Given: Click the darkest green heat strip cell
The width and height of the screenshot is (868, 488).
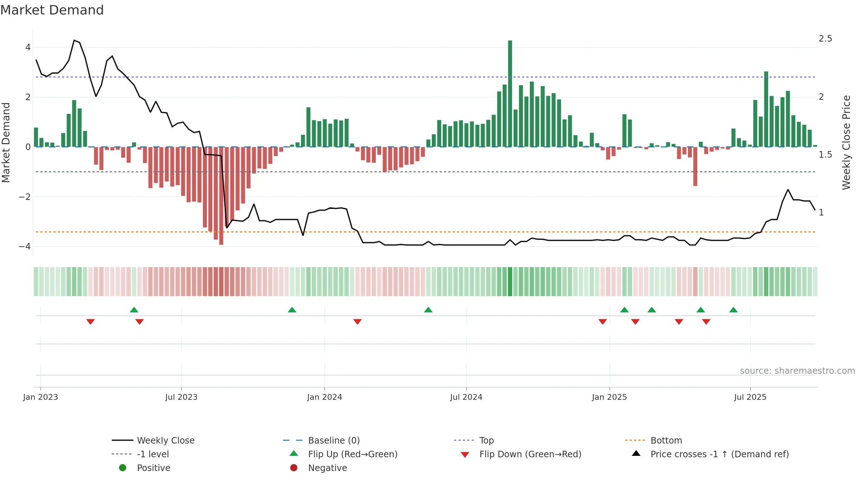Looking at the screenshot, I should 510,282.
